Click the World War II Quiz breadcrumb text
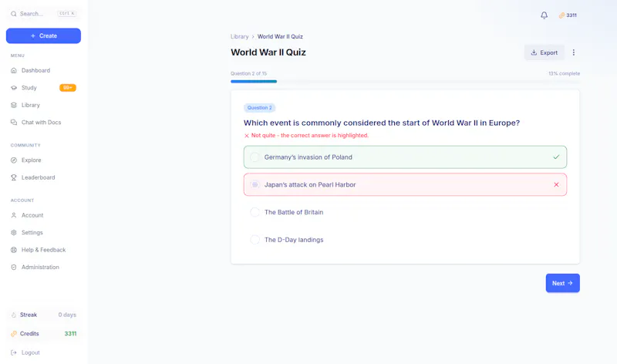The width and height of the screenshot is (617, 364). click(x=280, y=36)
